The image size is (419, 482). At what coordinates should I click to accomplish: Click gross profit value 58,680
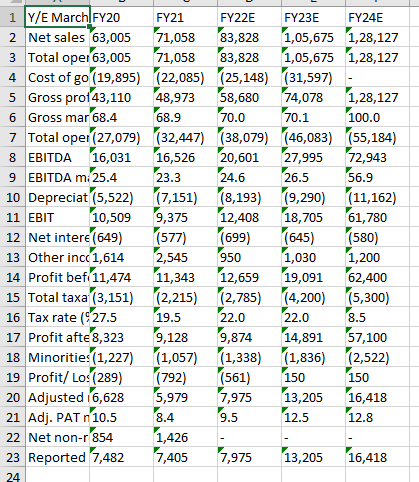249,97
